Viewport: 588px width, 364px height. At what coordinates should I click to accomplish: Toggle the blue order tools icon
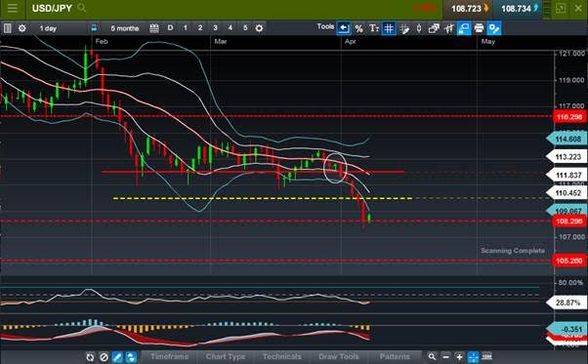494,28
